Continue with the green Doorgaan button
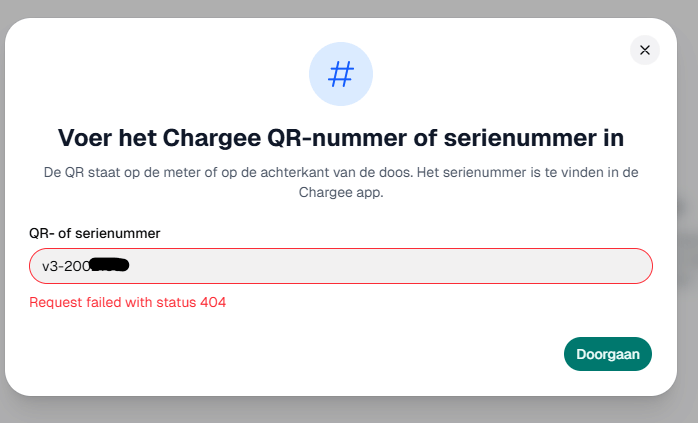Screen dimensions: 698x423 [608, 354]
